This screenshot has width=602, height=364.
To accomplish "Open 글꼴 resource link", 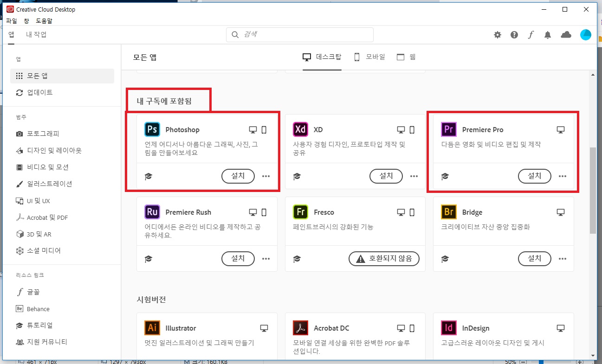I will (x=62, y=292).
